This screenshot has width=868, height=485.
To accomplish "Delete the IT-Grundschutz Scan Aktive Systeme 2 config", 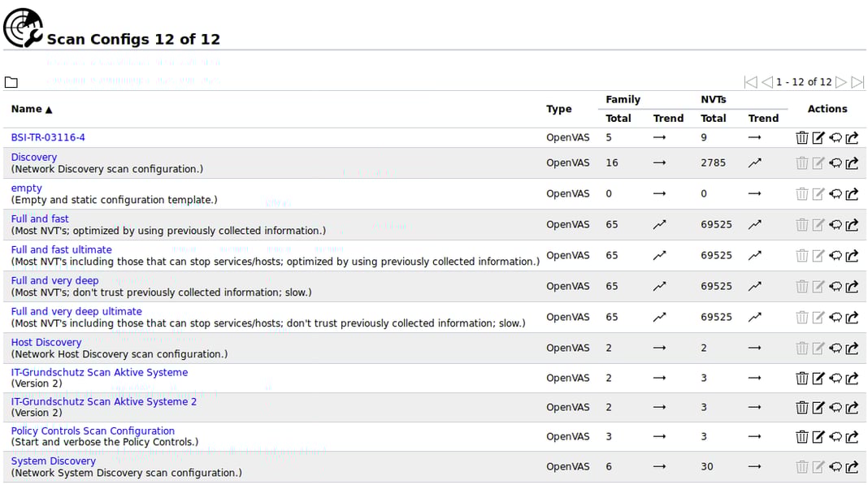I will pos(802,407).
